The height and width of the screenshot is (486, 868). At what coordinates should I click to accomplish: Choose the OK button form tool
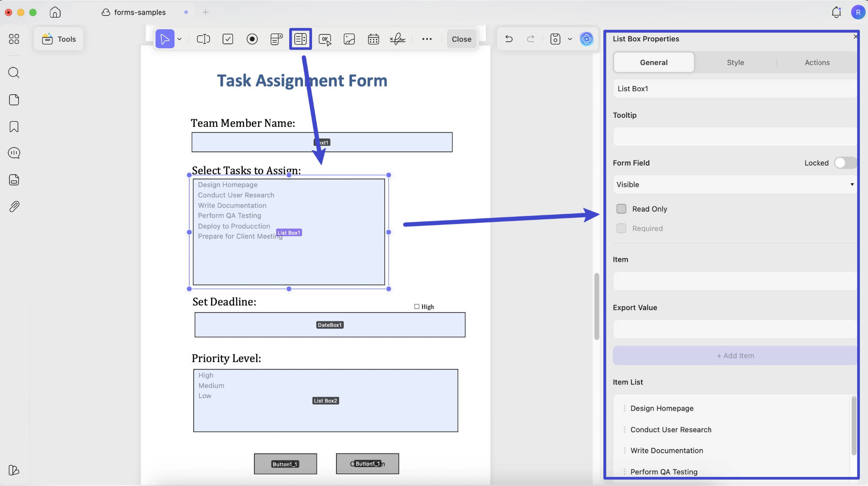click(325, 39)
